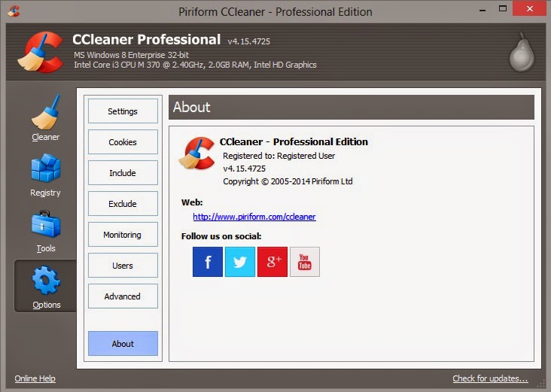This screenshot has width=551, height=392.
Task: Click the 'CCleaner - Professional Edition' heading
Action: pyautogui.click(x=294, y=141)
